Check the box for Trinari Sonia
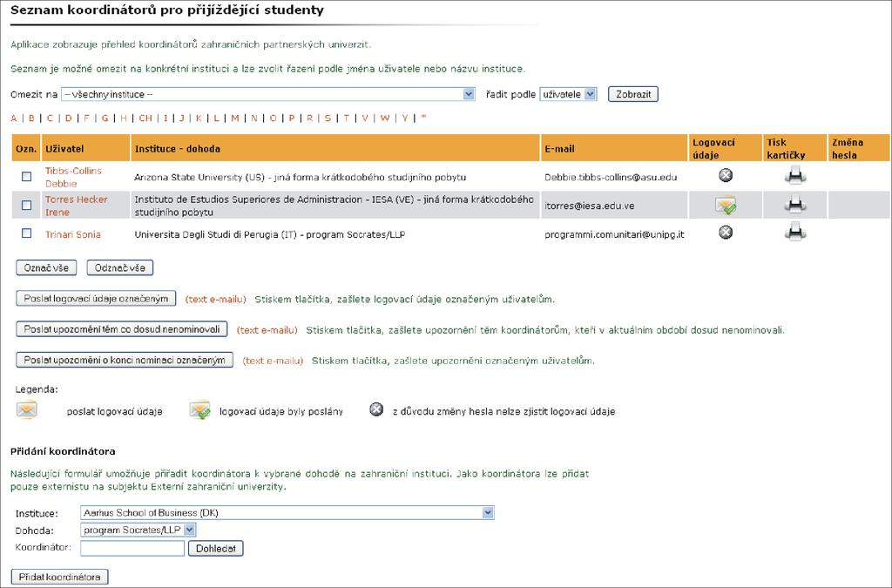Screen dimensions: 892x588 tap(26, 233)
